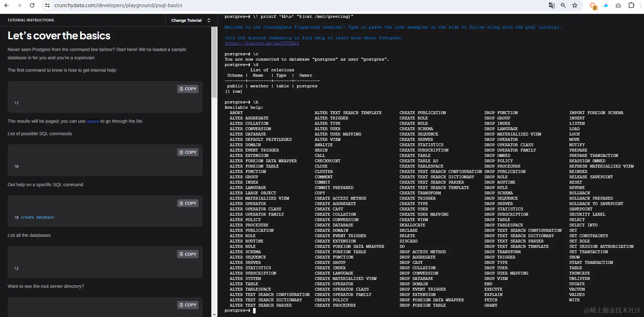Viewport: 644px width, 317px height.
Task: Click 'CHECKPOINT' in the help list
Action: tap(327, 161)
